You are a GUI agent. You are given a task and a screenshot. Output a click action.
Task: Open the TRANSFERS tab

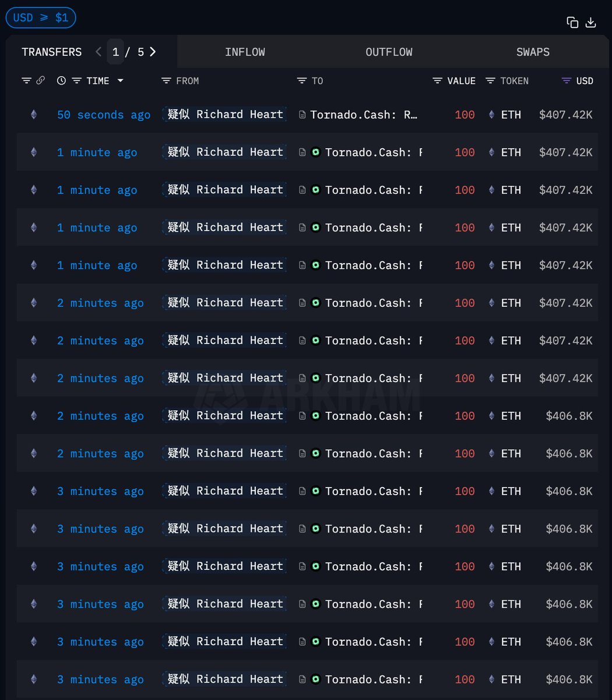pyautogui.click(x=51, y=52)
